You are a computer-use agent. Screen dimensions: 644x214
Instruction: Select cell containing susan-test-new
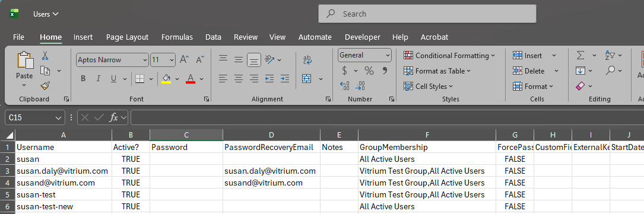pos(64,207)
